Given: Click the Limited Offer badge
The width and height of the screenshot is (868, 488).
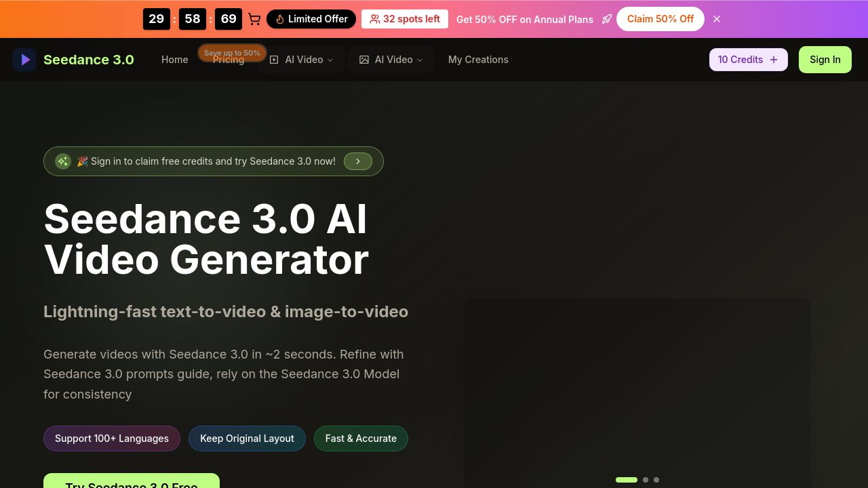Looking at the screenshot, I should (x=311, y=19).
